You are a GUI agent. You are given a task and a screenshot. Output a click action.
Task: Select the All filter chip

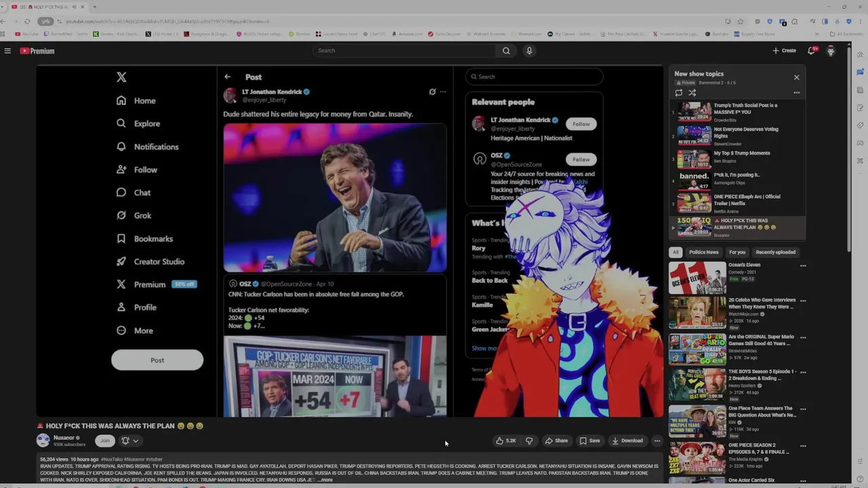point(675,252)
